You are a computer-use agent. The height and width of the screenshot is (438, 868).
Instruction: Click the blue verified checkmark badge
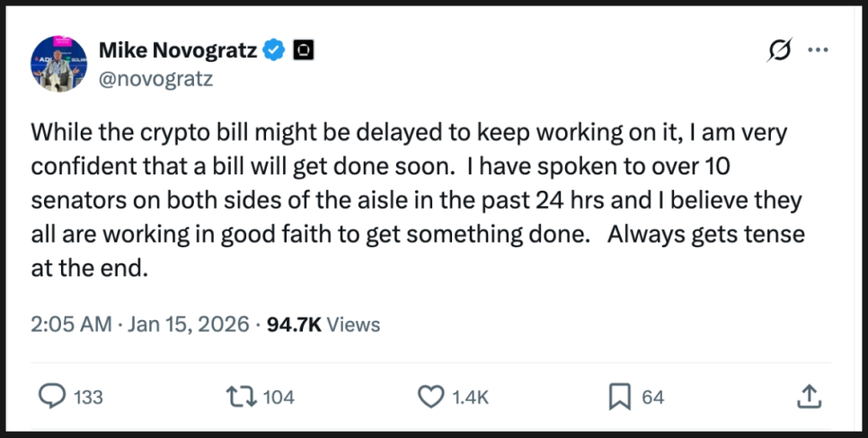coord(274,51)
